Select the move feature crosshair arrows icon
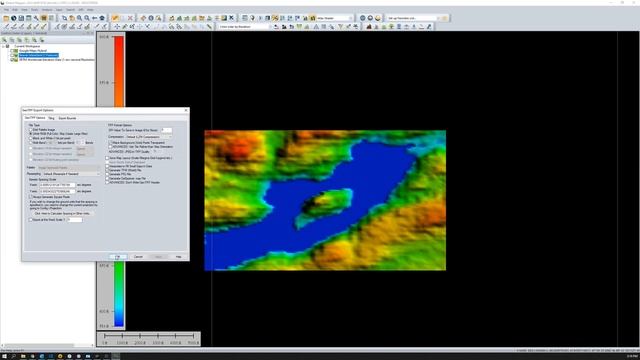640x360 pixels. point(117,27)
